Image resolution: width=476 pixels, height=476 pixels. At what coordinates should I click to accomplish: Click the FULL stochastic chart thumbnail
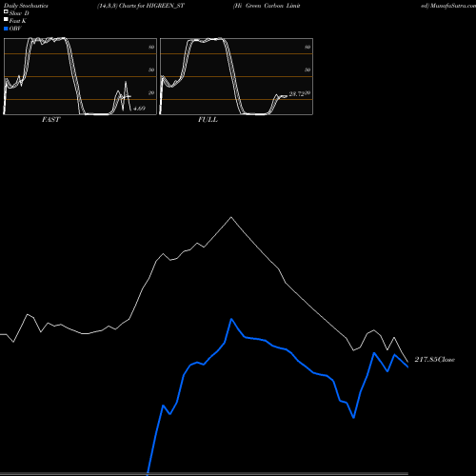pyautogui.click(x=236, y=76)
